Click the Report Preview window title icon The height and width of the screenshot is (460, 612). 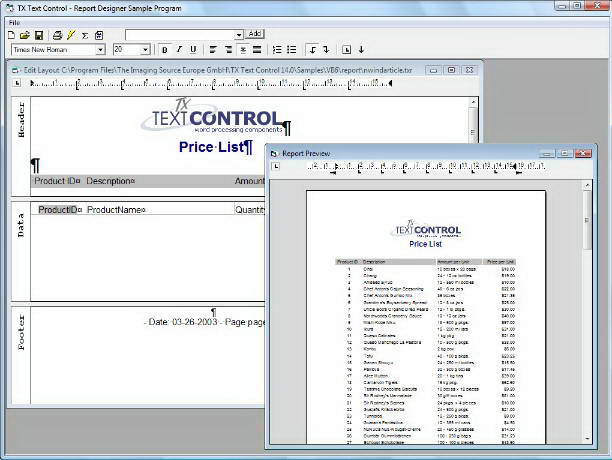(274, 154)
